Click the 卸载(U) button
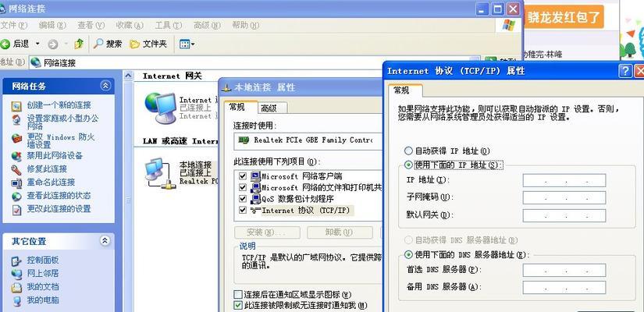Image resolution: width=644 pixels, height=312 pixels. point(340,232)
